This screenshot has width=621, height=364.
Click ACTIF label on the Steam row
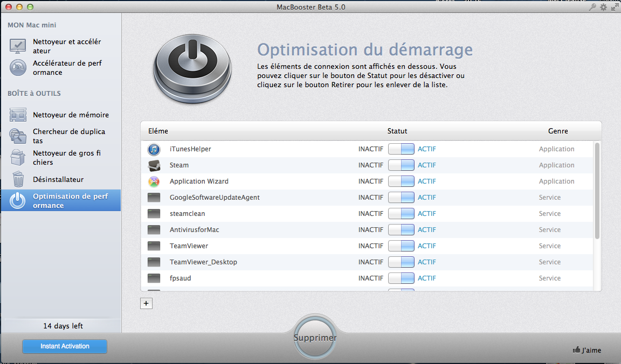[x=427, y=165]
